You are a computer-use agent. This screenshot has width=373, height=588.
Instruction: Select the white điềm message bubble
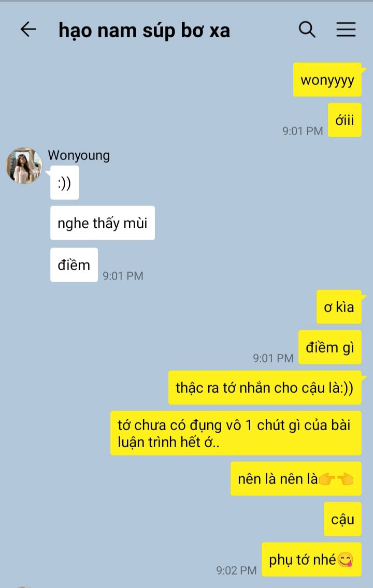tap(74, 264)
